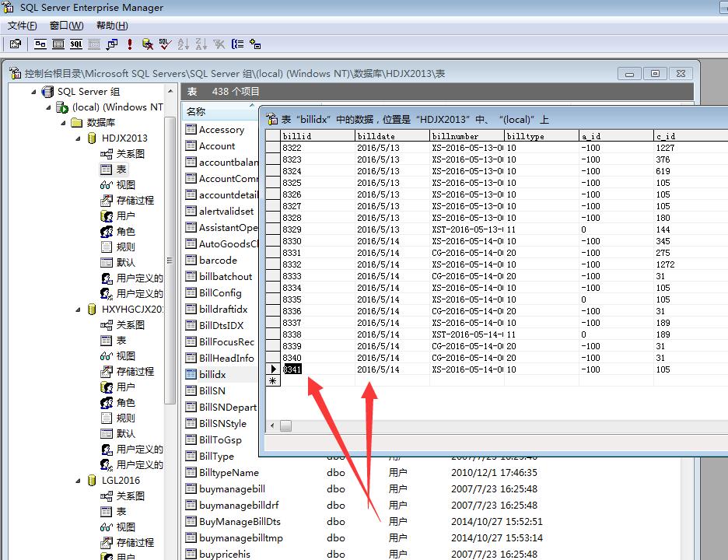
Task: Click the data grid horizontal scrollbar thumb
Action: (x=285, y=425)
